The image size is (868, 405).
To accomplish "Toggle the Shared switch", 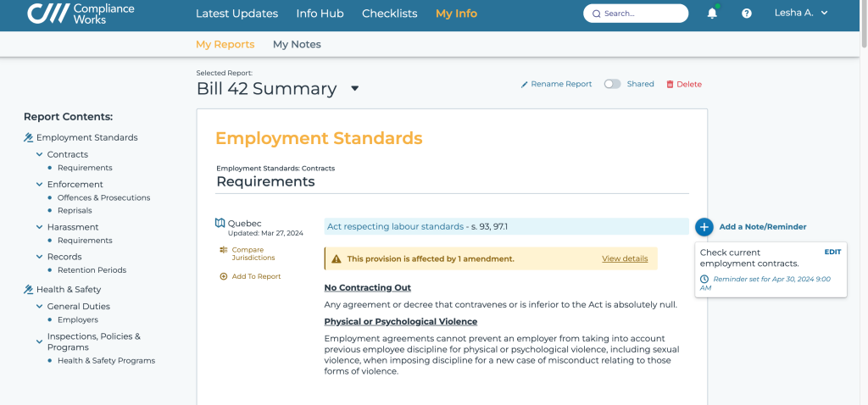I will coord(612,84).
